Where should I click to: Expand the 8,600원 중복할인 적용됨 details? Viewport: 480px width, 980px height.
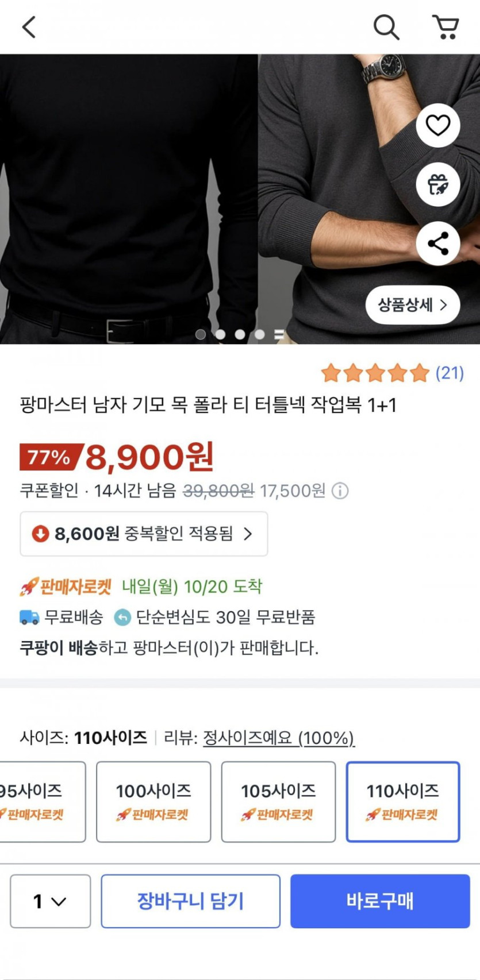pos(144,534)
